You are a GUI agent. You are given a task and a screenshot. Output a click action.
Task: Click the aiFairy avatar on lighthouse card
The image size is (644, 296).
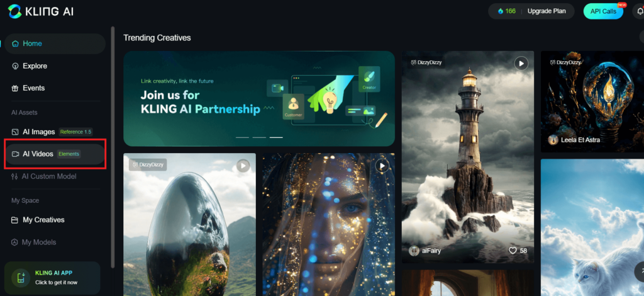414,251
